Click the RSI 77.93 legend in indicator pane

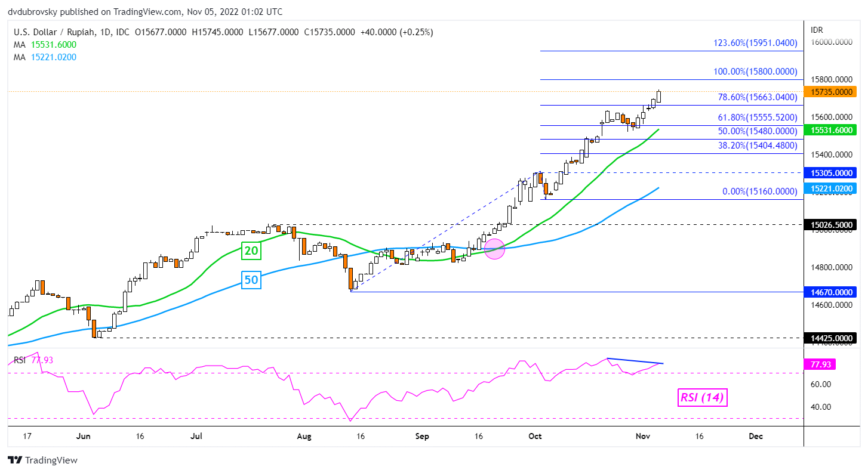coord(32,360)
